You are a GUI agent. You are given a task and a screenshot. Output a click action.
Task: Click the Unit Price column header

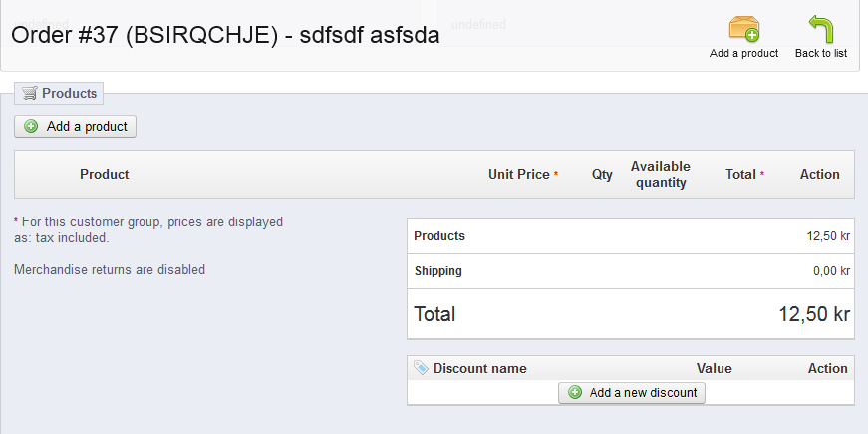tap(518, 174)
